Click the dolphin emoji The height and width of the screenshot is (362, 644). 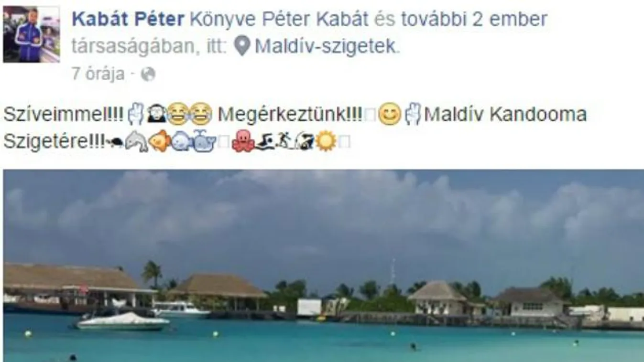tap(136, 141)
